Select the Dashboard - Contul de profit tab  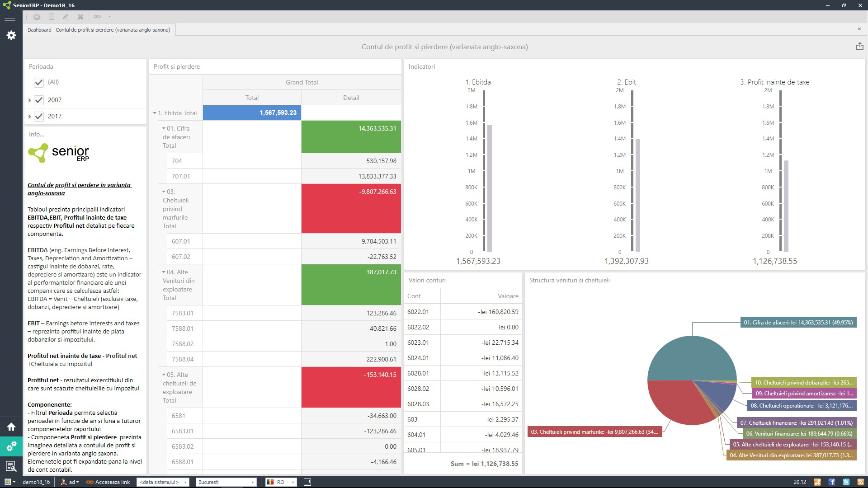tap(99, 30)
